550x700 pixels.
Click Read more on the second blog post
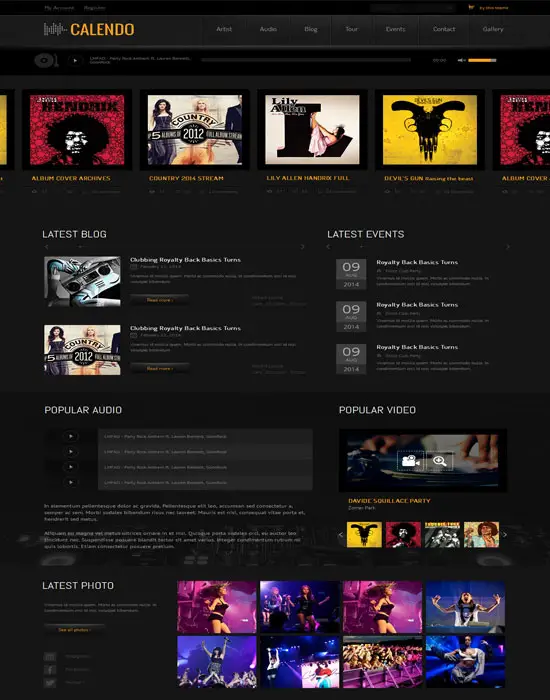tap(159, 368)
